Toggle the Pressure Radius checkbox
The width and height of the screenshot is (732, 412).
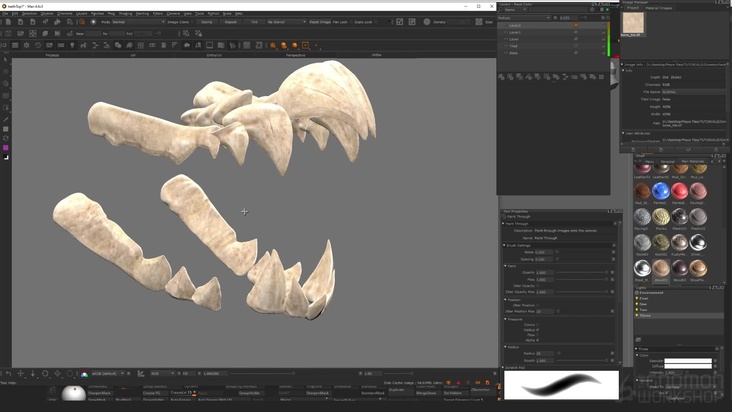point(538,330)
